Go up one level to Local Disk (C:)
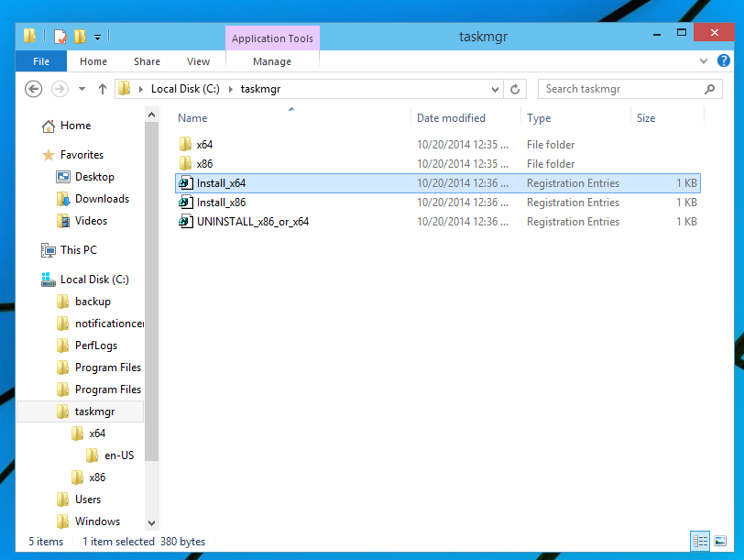 (x=103, y=89)
